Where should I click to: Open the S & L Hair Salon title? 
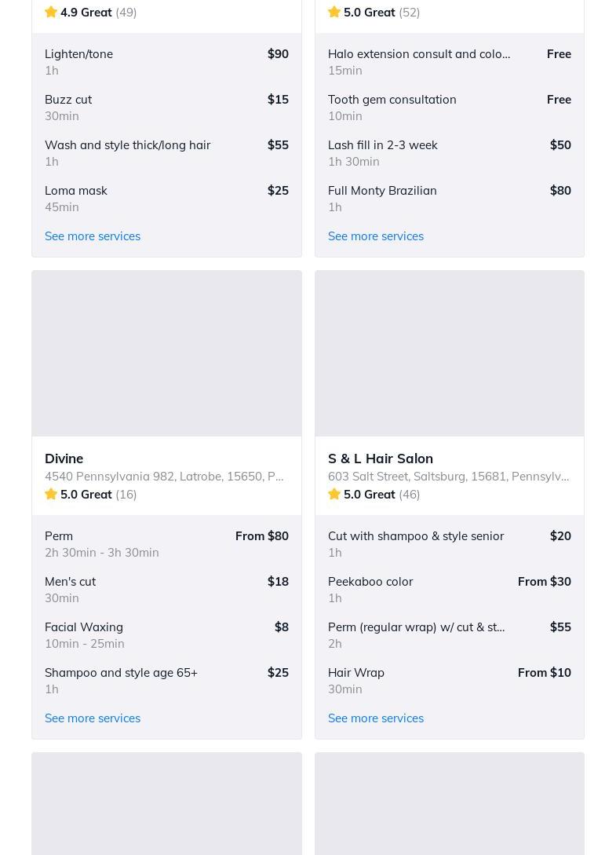381,458
